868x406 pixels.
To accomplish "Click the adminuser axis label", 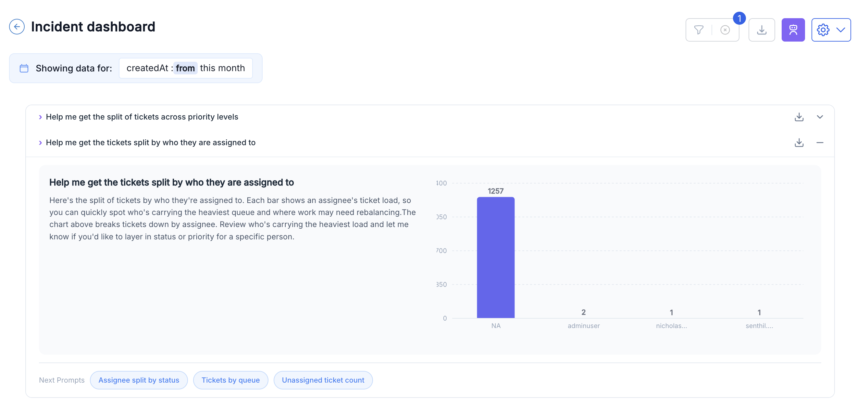I will point(584,326).
